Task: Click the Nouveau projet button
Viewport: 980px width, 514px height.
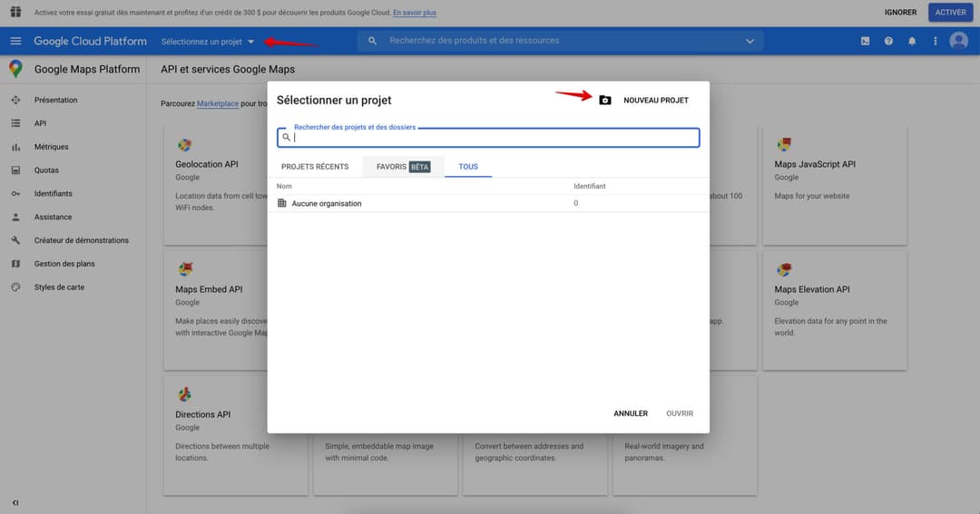Action: tap(656, 100)
